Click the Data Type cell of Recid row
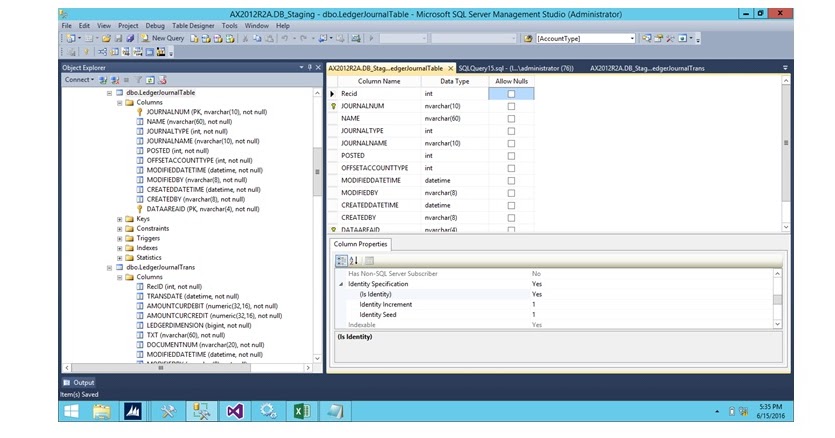The image size is (835, 438). pyautogui.click(x=454, y=94)
